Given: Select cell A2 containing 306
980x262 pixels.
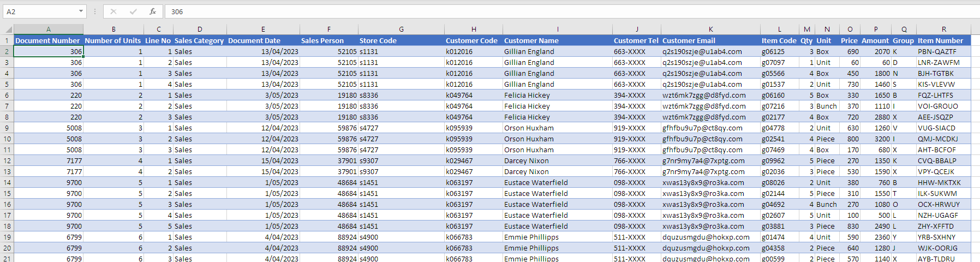Looking at the screenshot, I should coord(49,51).
